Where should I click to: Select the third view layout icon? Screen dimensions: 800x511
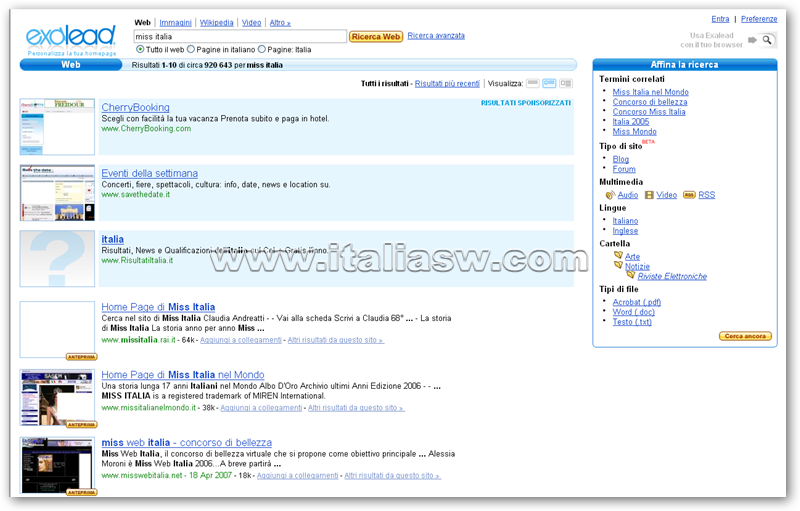tap(565, 83)
